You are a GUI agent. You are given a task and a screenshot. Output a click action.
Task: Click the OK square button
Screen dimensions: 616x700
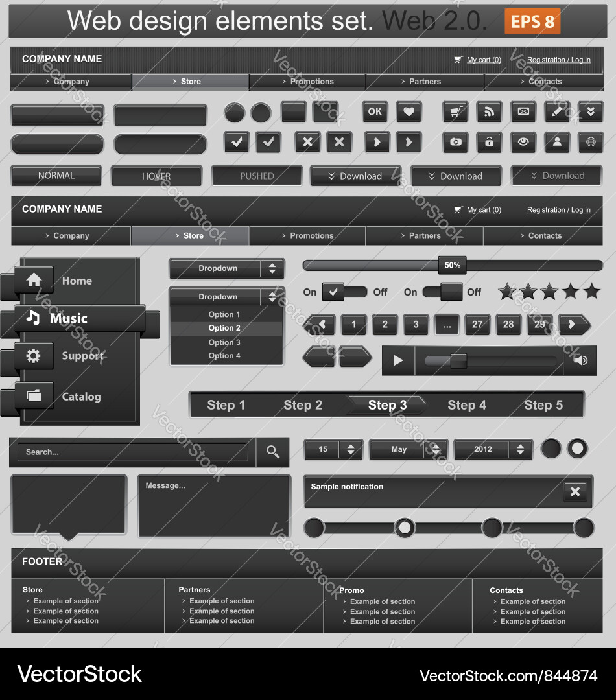point(375,111)
